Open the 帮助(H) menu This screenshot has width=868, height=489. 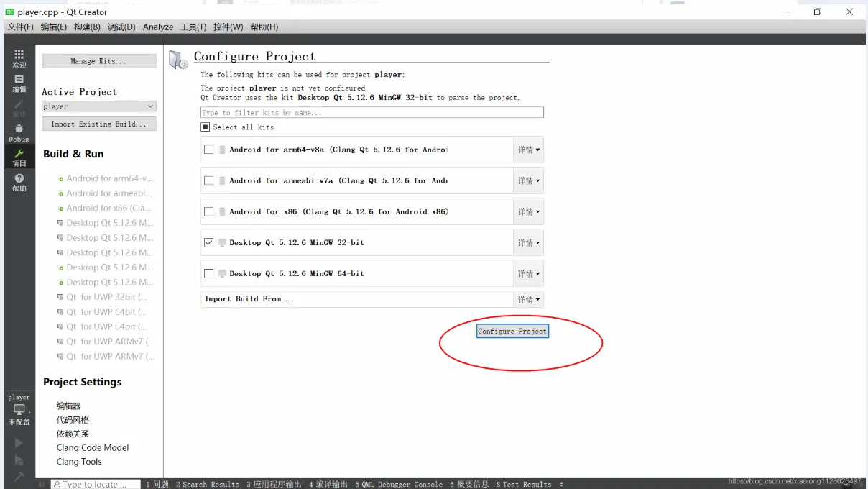[264, 27]
